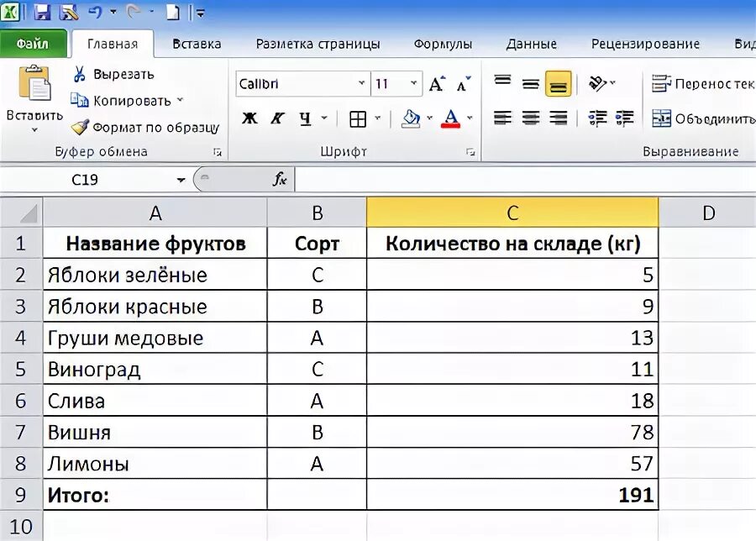The image size is (756, 541).
Task: Open the Буфер обмена dialog launcher
Action: (x=218, y=152)
